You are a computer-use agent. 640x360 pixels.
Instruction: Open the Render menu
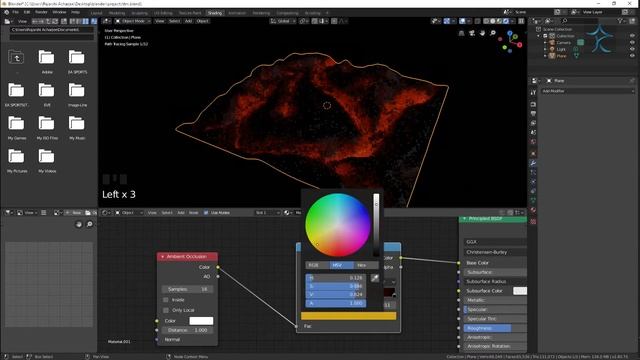41,12
